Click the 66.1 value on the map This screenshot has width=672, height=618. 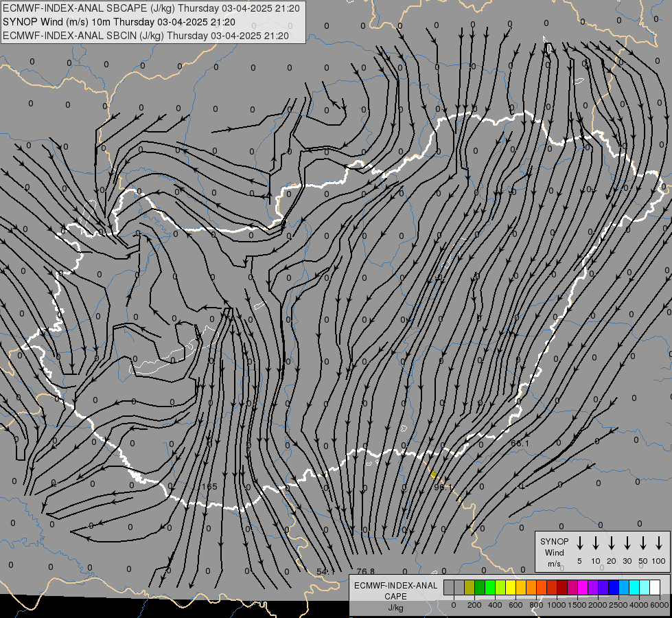pyautogui.click(x=520, y=444)
